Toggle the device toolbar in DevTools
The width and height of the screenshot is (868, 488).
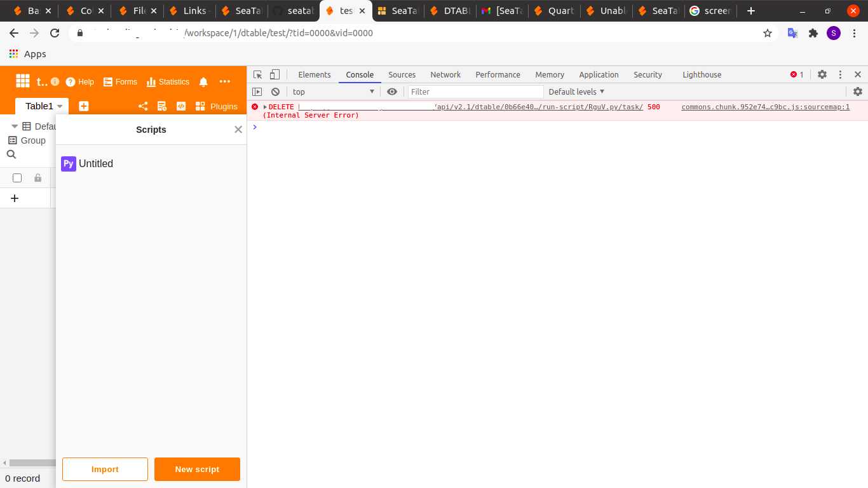tap(275, 74)
